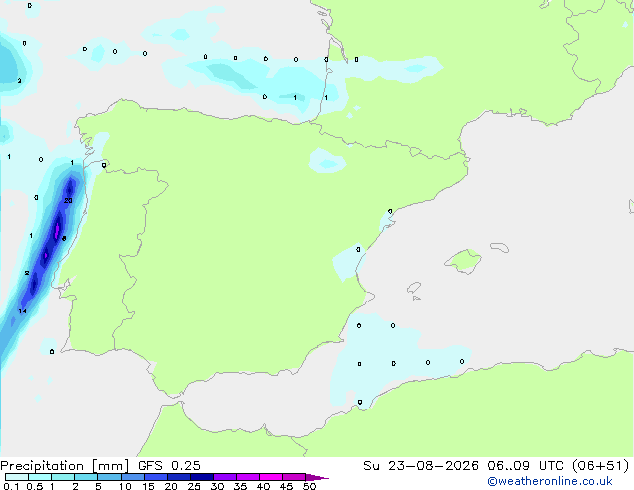The height and width of the screenshot is (490, 634).
Task: Click the 2–5 mm legend color swatch
Action: pos(86,477)
